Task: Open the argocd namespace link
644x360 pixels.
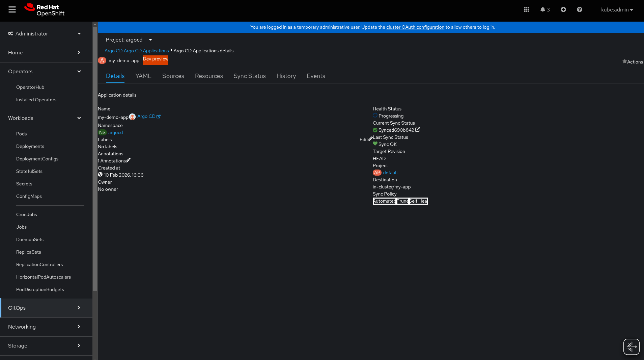Action: click(115, 132)
